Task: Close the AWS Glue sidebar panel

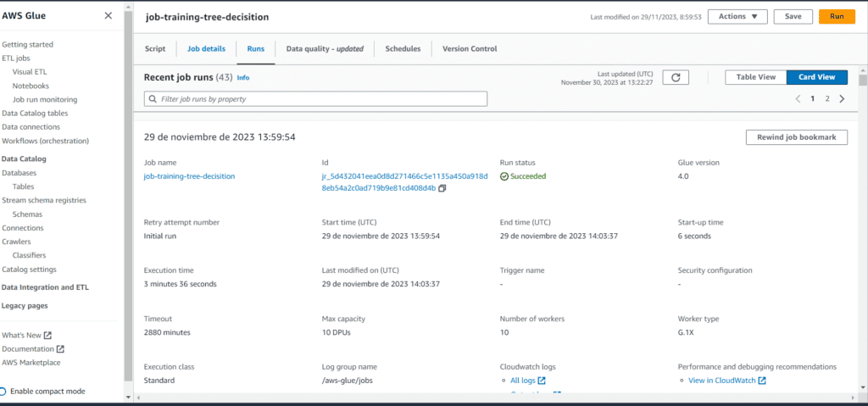Action: coord(108,16)
